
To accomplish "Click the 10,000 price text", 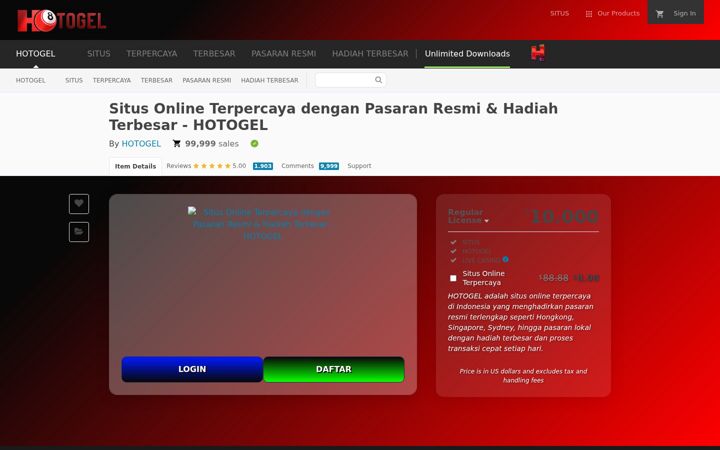I will tap(564, 217).
